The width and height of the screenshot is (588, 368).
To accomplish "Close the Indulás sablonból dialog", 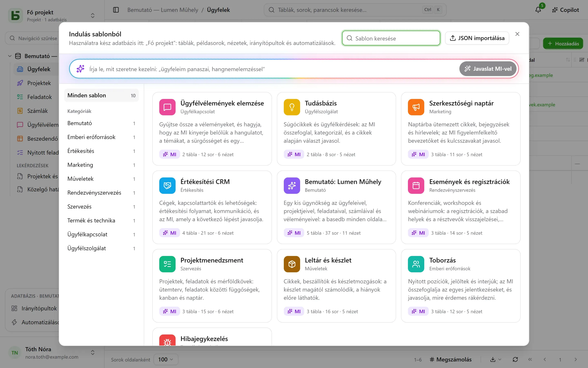I will coord(517,34).
